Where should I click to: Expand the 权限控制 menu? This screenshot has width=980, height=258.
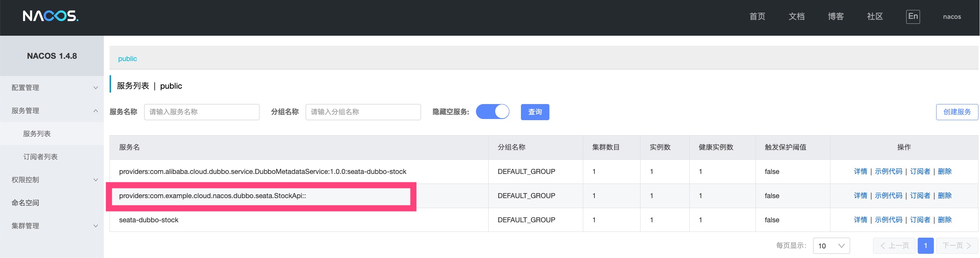[52, 180]
